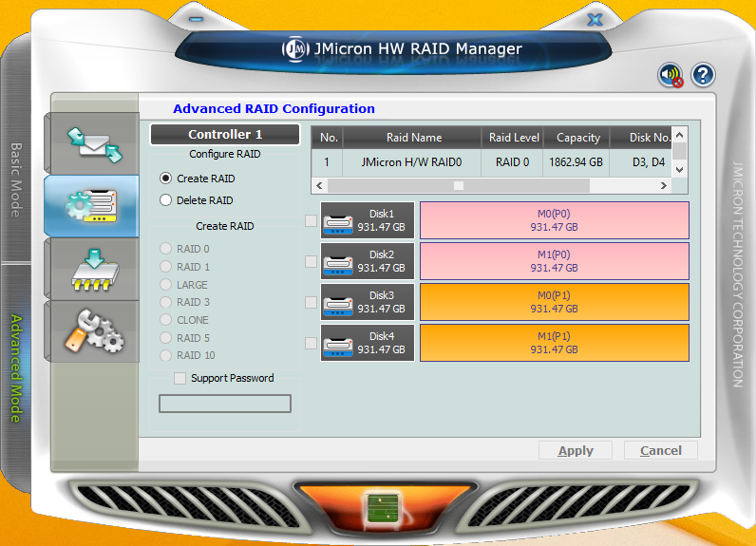Click the Capacity column header
Viewport: 756px width, 546px height.
(577, 138)
